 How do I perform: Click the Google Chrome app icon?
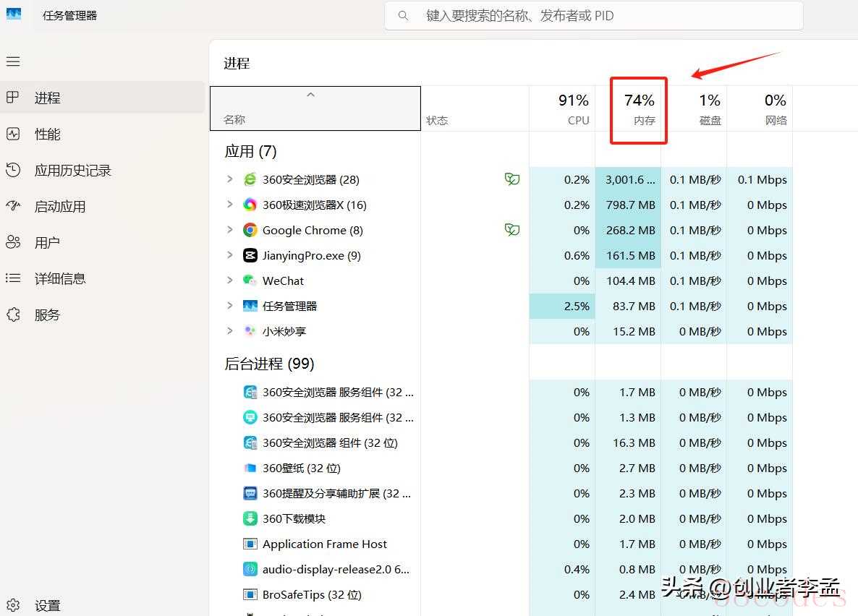[x=250, y=230]
